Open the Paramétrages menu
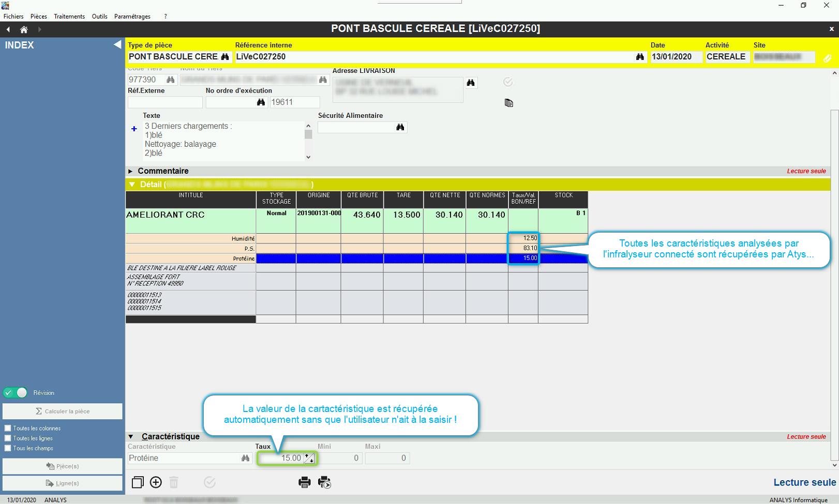Viewport: 839px width, 504px height. click(132, 17)
